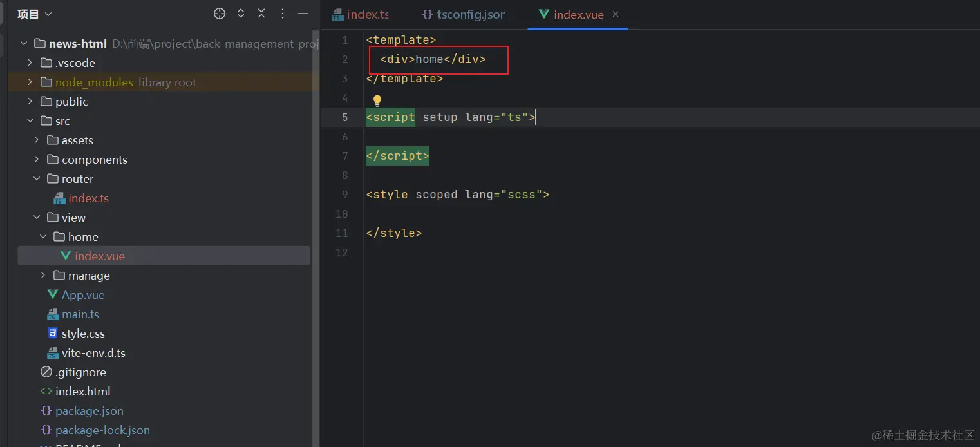Click the project panel vertical scrollbar

(x=316, y=193)
